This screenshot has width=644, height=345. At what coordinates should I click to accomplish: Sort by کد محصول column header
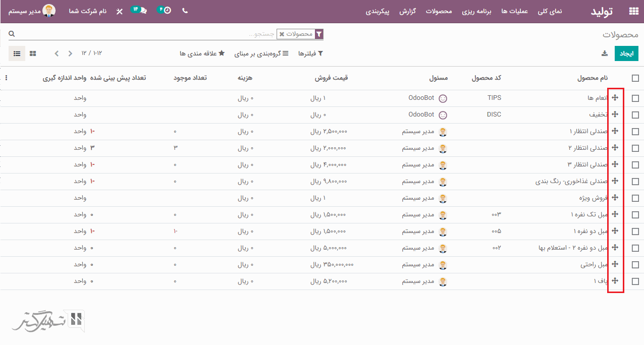click(487, 78)
